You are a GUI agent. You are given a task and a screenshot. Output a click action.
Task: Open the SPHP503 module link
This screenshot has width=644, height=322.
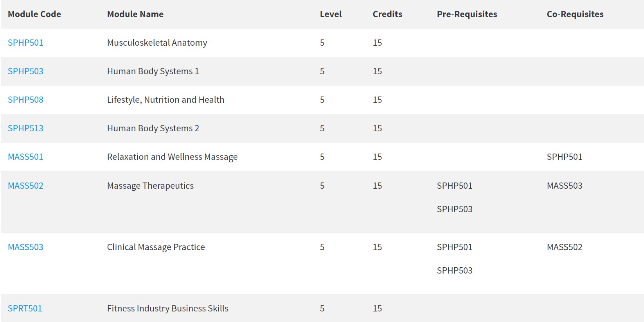click(25, 71)
